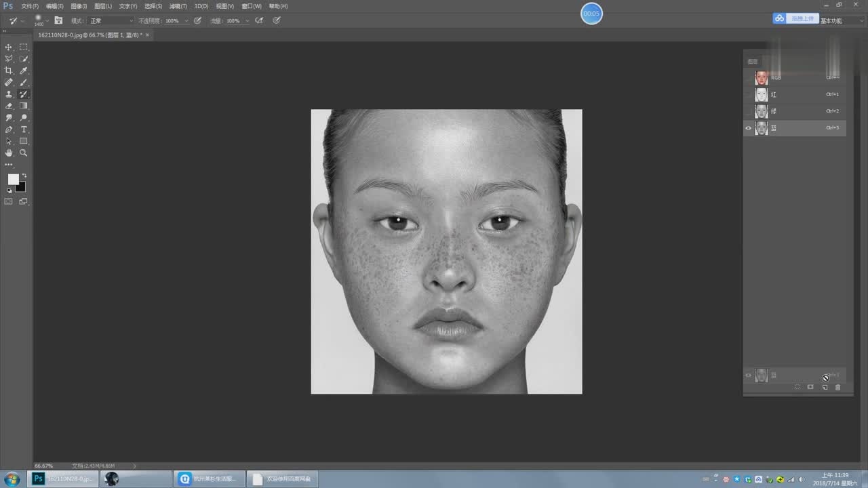This screenshot has height=488, width=868.
Task: Select the Move tool
Action: click(x=9, y=47)
